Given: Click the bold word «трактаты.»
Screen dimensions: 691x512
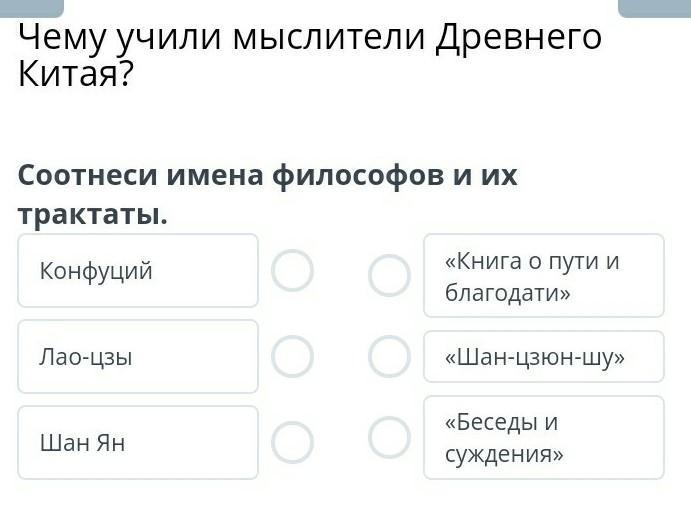Looking at the screenshot, I should pyautogui.click(x=93, y=214).
